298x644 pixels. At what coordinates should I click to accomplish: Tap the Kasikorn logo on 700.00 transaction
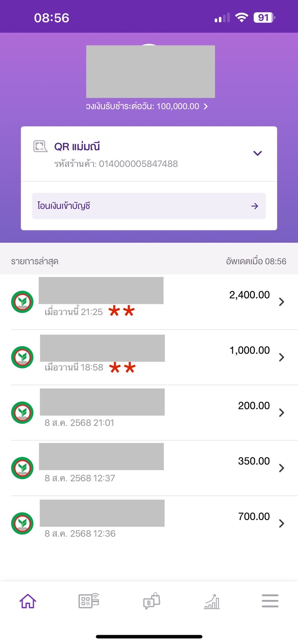(x=22, y=523)
